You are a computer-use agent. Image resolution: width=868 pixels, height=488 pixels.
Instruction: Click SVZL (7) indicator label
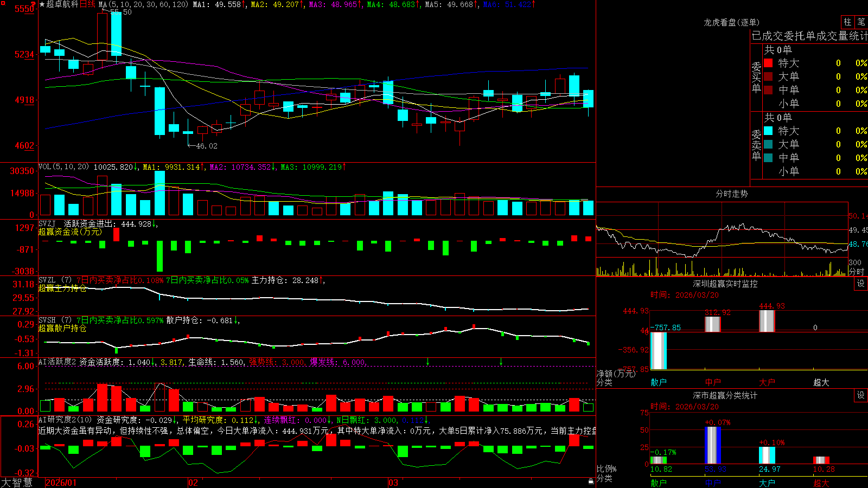55,280
